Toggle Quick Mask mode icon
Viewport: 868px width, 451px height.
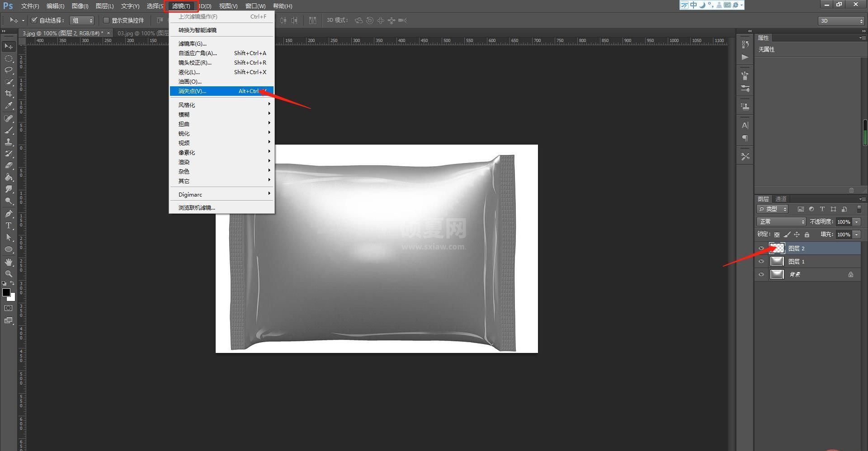tap(9, 308)
